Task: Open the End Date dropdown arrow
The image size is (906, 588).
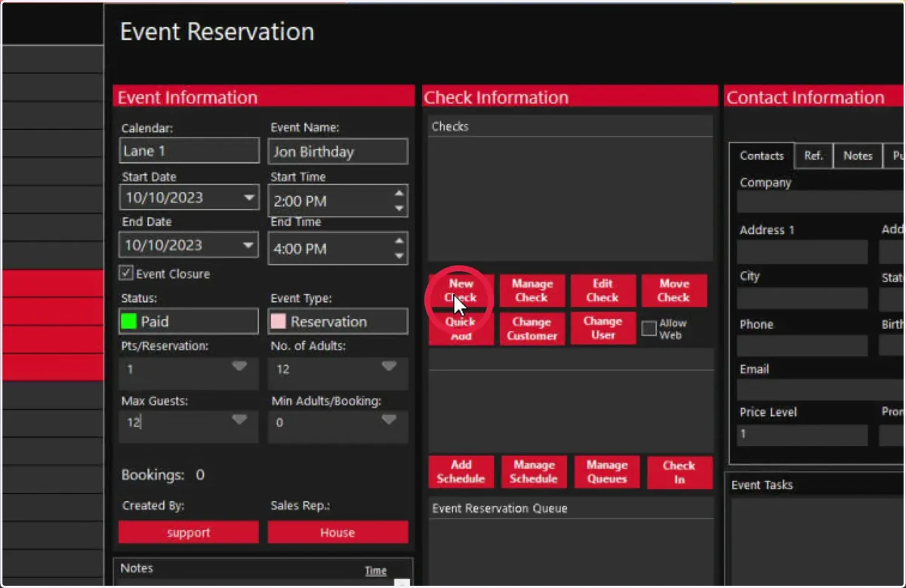Action: pyautogui.click(x=248, y=245)
